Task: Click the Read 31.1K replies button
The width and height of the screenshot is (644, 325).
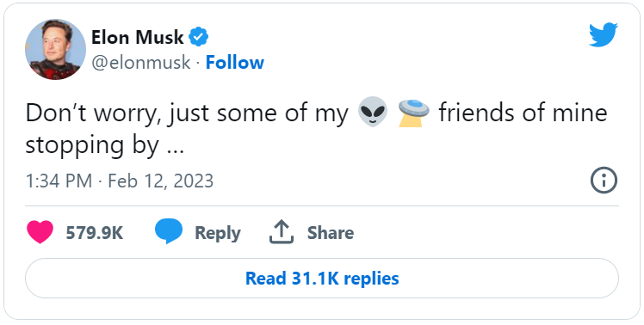Action: tap(322, 279)
